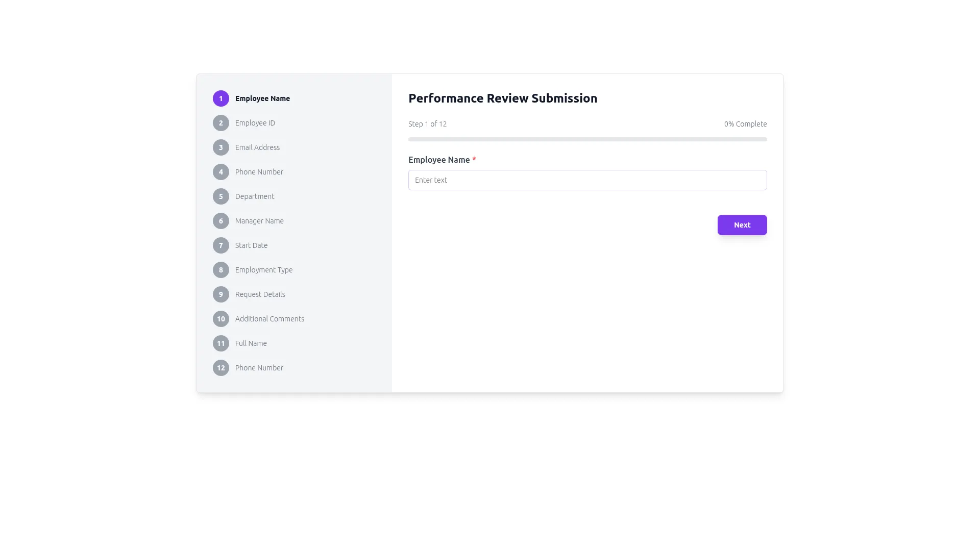Focus the Employee Name text field
This screenshot has width=980, height=551.
coord(587,180)
